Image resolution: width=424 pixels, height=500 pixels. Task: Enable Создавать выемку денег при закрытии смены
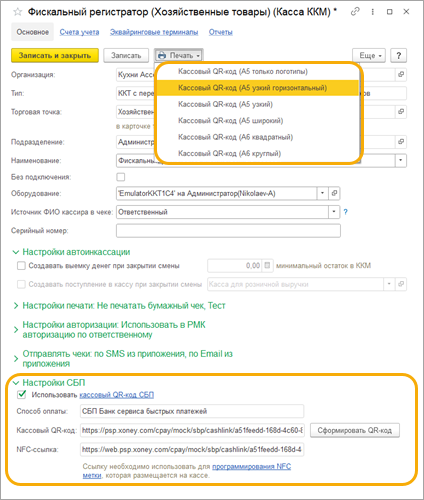pos(21,266)
